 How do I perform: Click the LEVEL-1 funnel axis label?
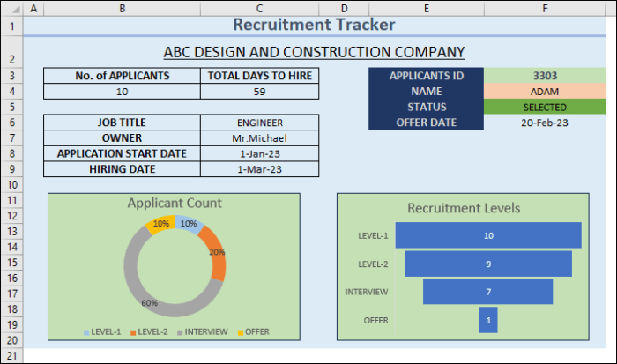tap(373, 235)
